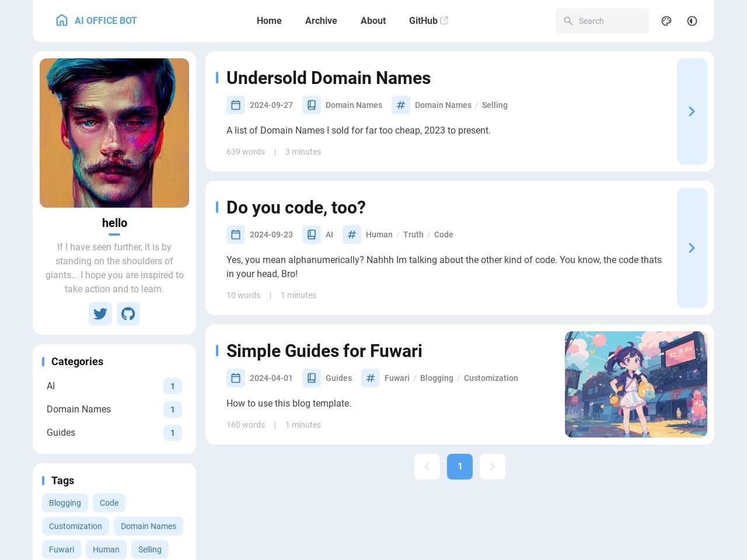Click the AI OFFICE BOT site title
The width and height of the screenshot is (747, 560).
pyautogui.click(x=106, y=20)
